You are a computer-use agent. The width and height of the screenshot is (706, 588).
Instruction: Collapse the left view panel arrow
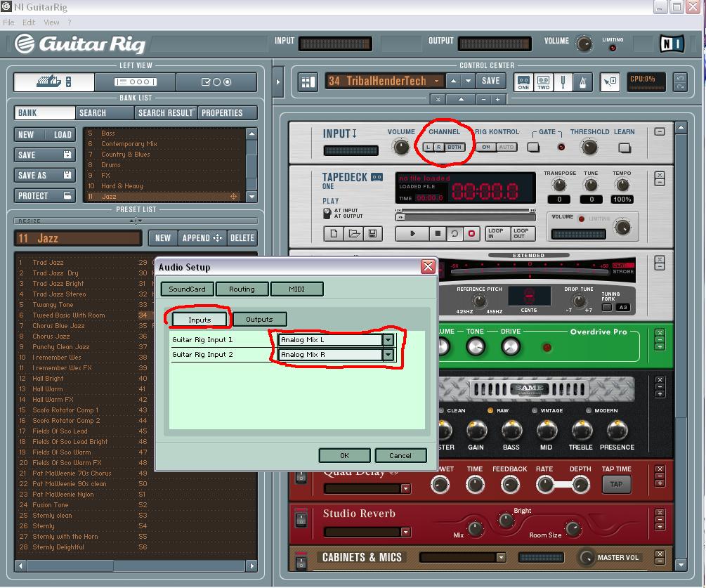pos(277,82)
